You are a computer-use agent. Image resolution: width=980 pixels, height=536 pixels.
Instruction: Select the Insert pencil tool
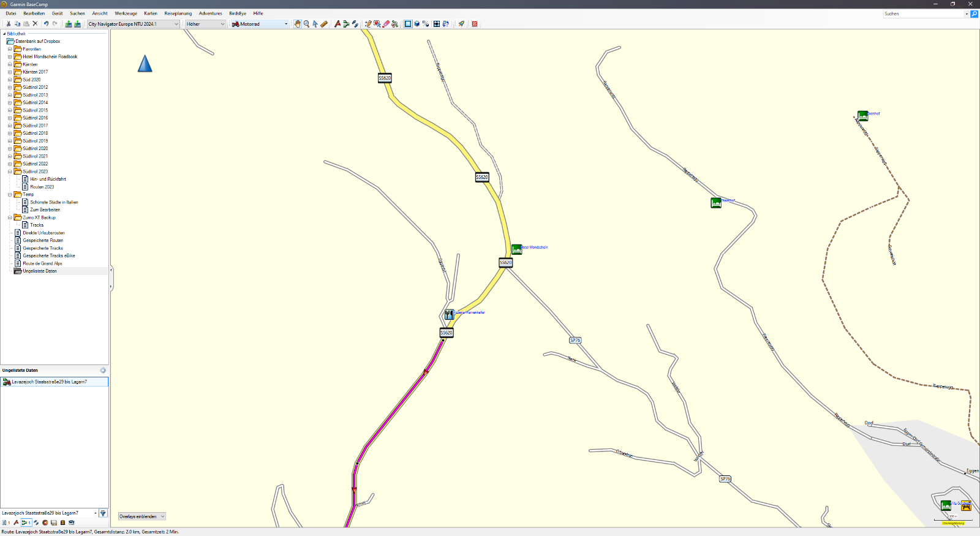[x=368, y=24]
